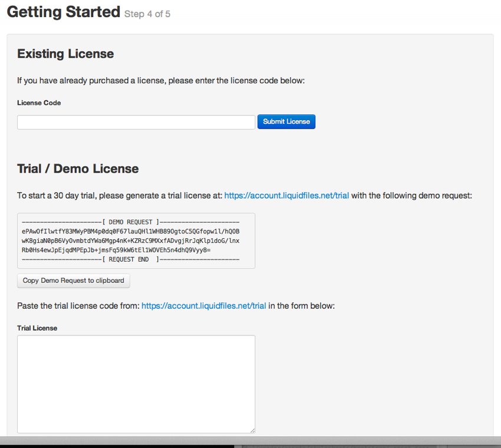Select the demo request code block
501x448 pixels.
click(x=136, y=241)
